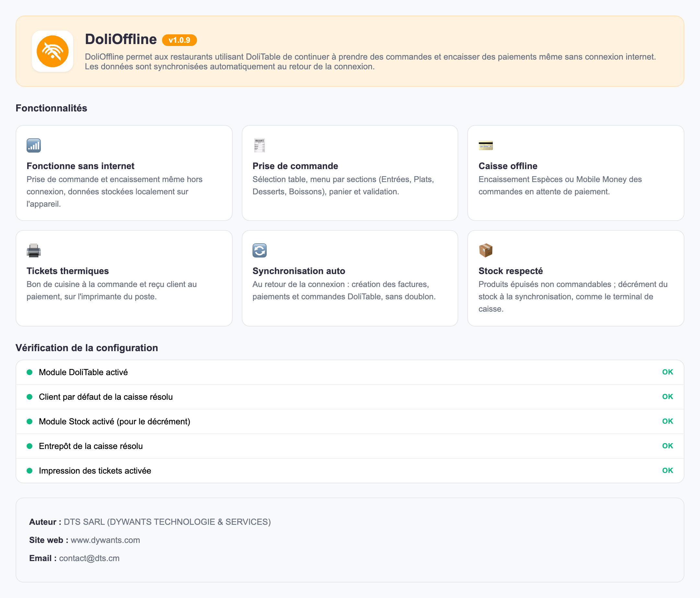The image size is (700, 598).
Task: Click the Module DoliTable activé row label
Action: [83, 372]
